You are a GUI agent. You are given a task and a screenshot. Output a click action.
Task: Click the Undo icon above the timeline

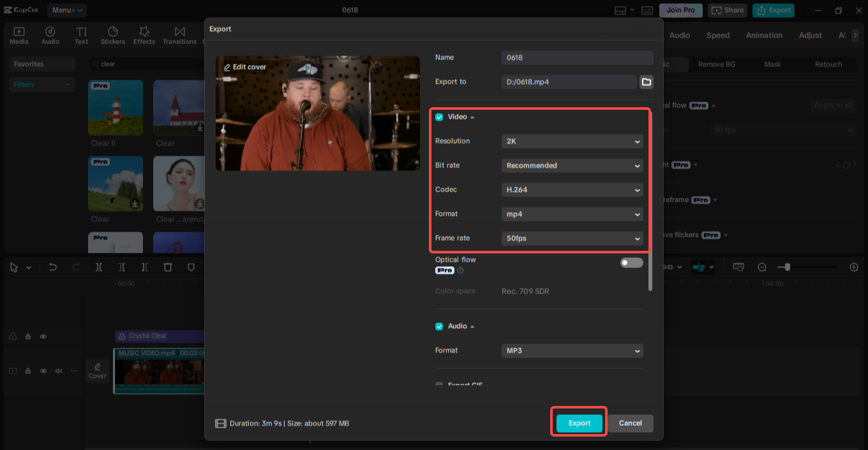53,267
